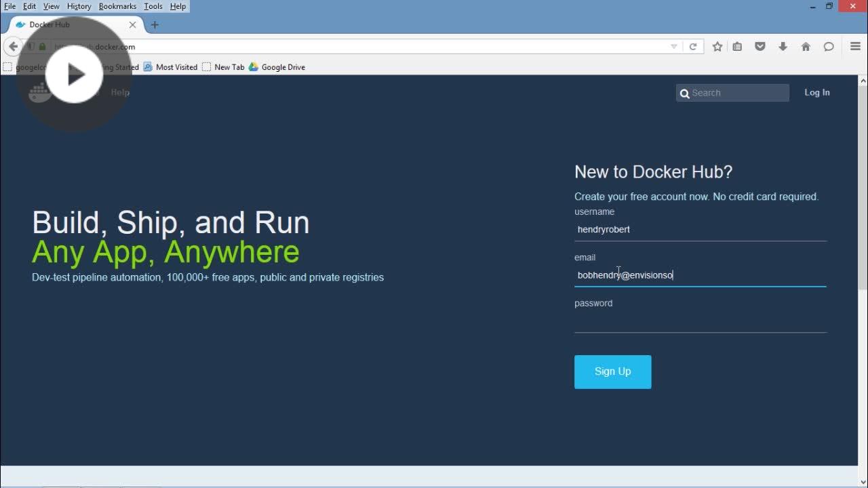Click the URL address bar
Screen dimensions: 868x488
353,47
